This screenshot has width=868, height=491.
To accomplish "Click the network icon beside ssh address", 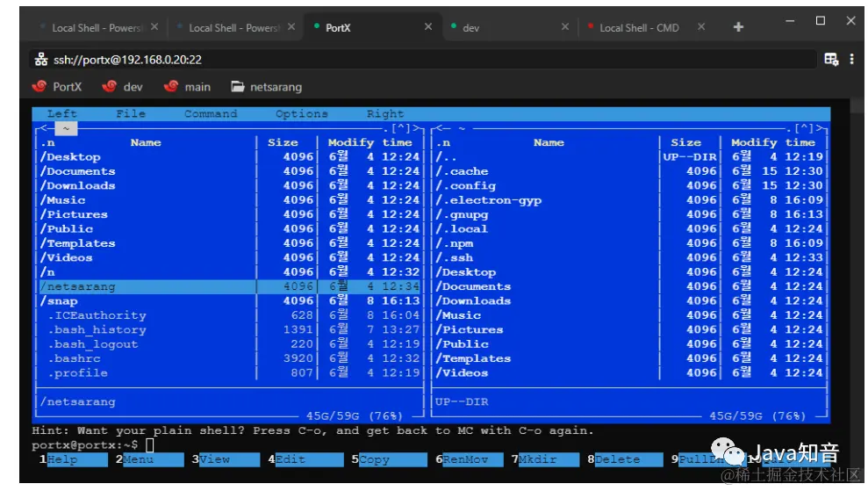I will pos(41,60).
